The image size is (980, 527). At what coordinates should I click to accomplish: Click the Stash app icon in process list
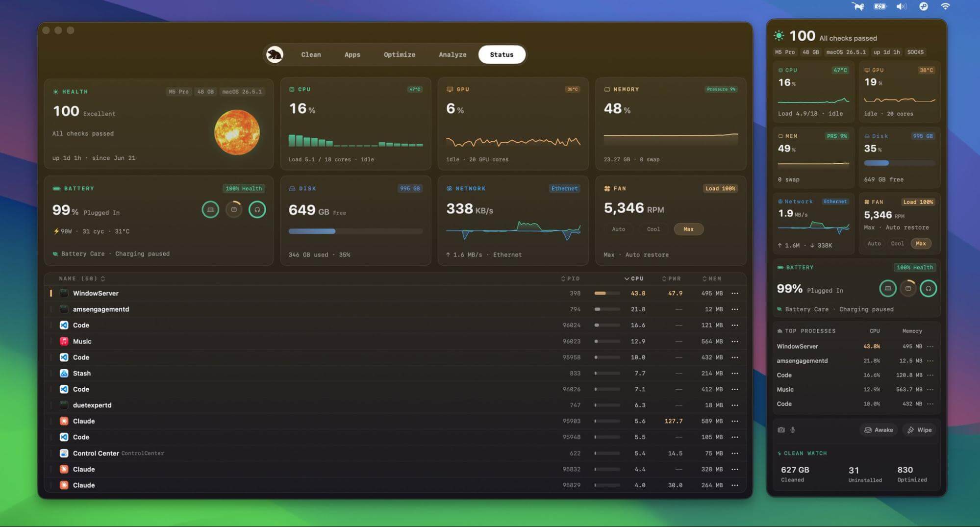point(64,373)
